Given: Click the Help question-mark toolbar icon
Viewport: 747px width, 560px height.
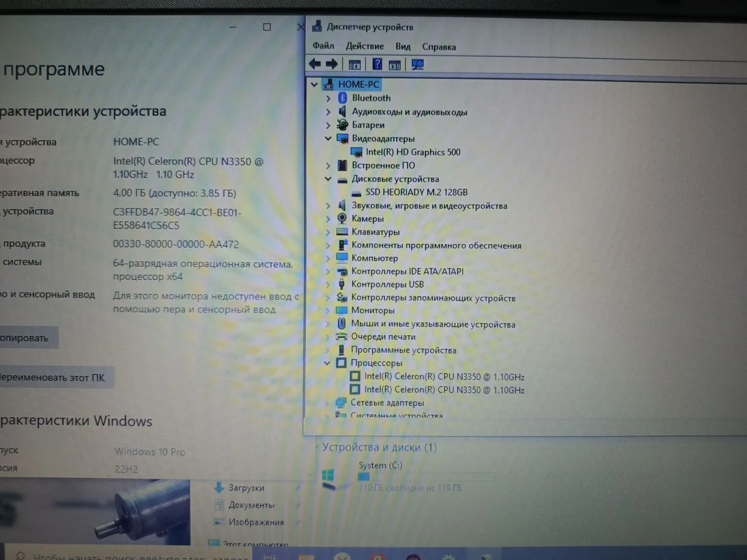Looking at the screenshot, I should pos(378,64).
